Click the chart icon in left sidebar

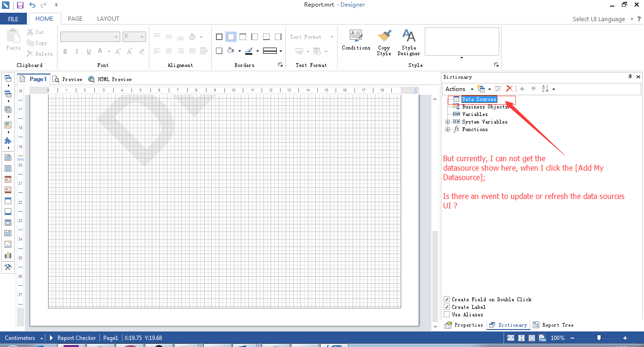tap(8, 255)
